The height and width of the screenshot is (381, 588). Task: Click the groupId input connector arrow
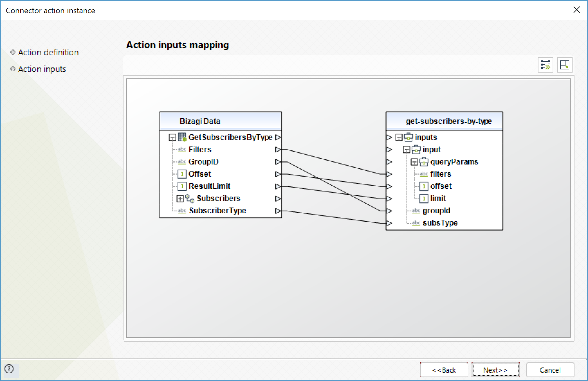[x=389, y=211]
